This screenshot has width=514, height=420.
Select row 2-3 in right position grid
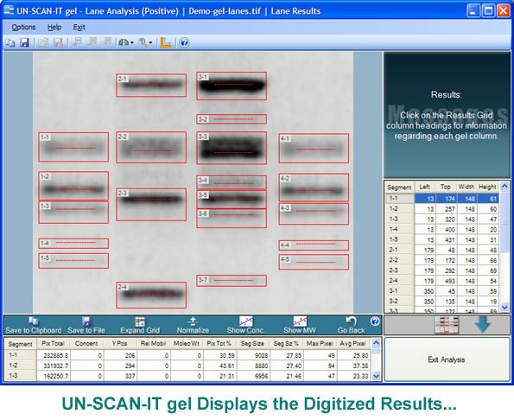(442, 270)
